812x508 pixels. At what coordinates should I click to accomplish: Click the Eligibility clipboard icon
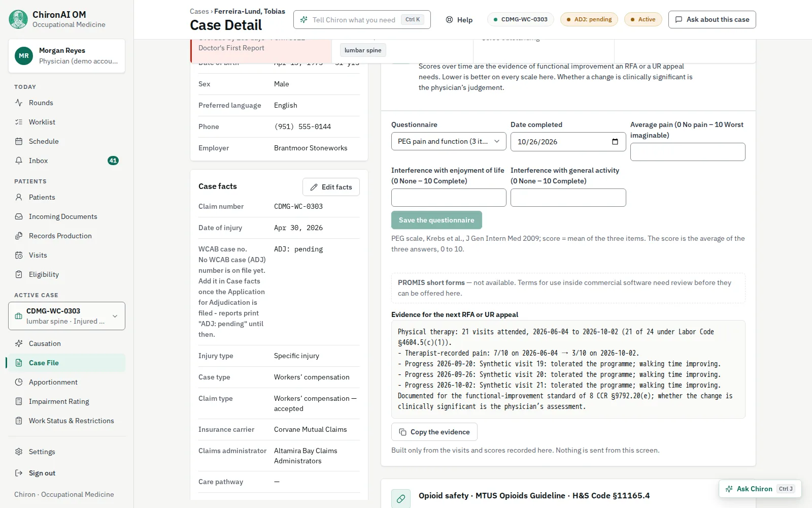(19, 274)
